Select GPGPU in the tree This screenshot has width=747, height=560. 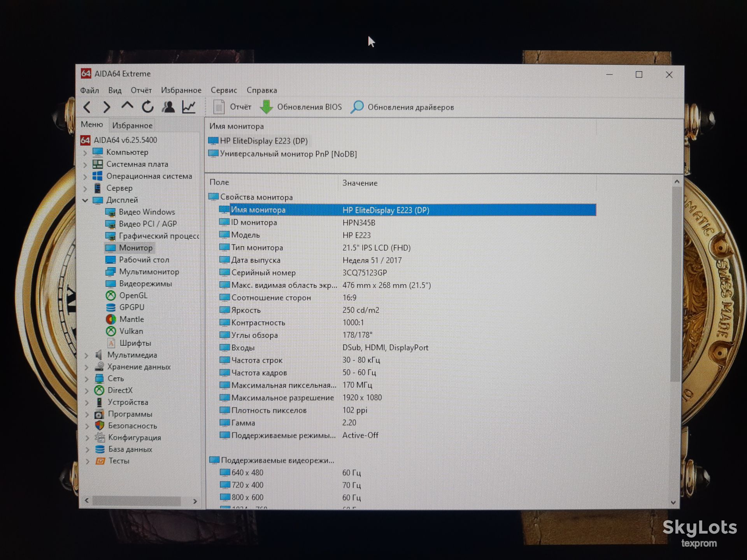(132, 307)
